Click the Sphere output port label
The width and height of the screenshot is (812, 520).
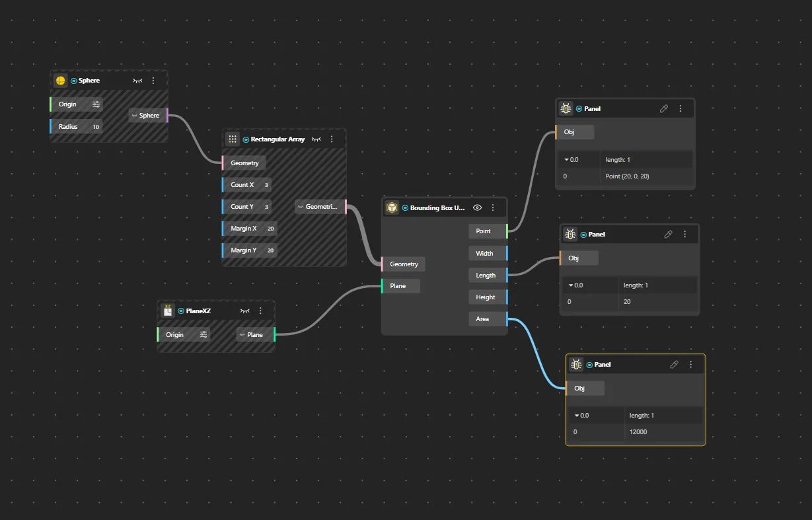[x=149, y=116]
